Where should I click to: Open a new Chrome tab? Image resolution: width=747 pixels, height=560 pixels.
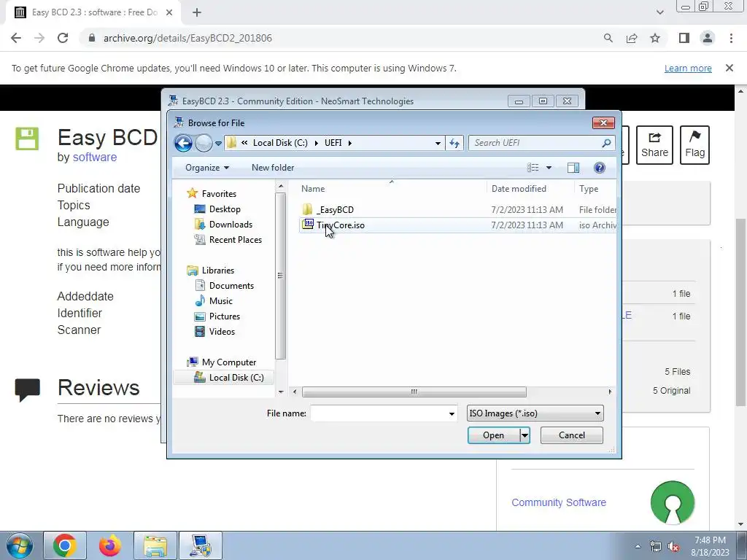tap(197, 13)
